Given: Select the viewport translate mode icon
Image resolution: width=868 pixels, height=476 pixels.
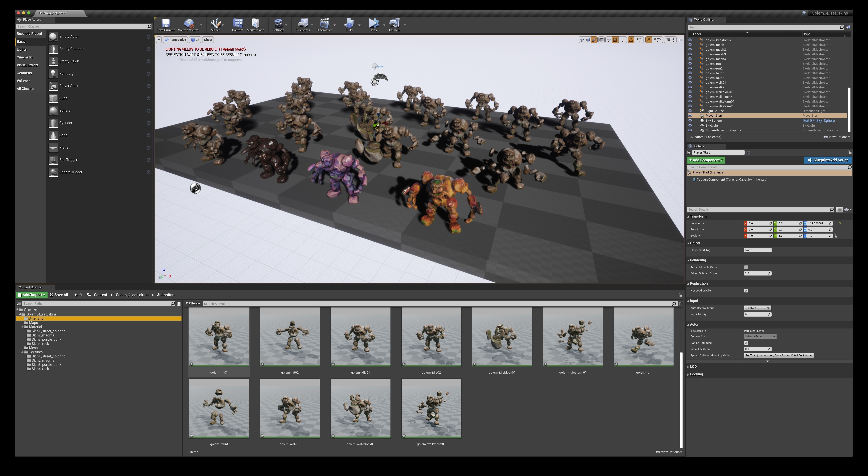Looking at the screenshot, I should [x=582, y=40].
